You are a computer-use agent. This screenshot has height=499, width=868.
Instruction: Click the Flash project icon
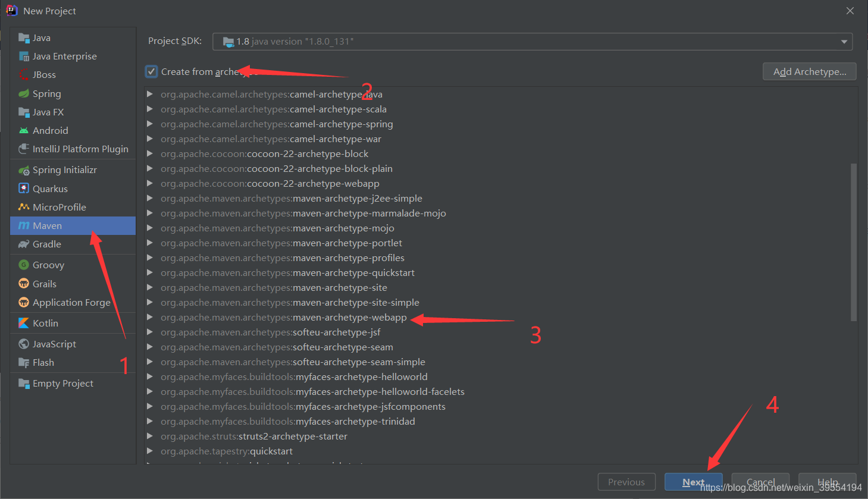(x=24, y=363)
